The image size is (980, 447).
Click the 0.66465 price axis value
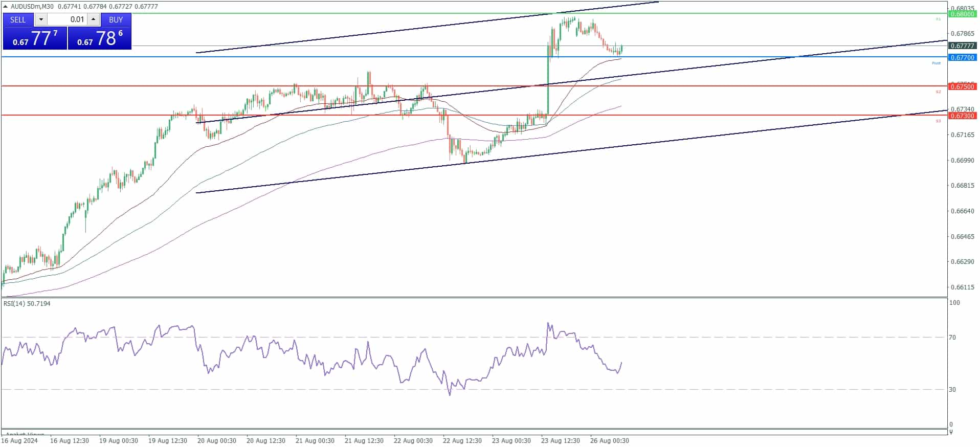pyautogui.click(x=962, y=236)
